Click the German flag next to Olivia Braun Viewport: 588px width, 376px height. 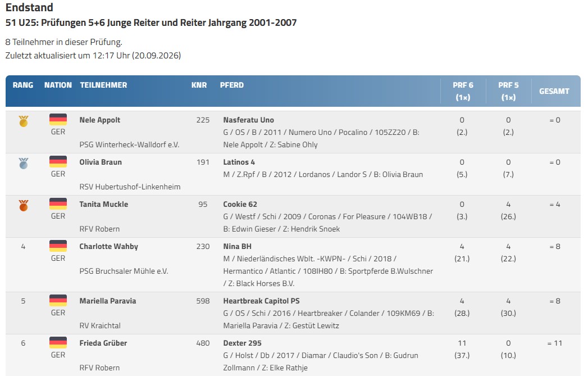pyautogui.click(x=58, y=161)
